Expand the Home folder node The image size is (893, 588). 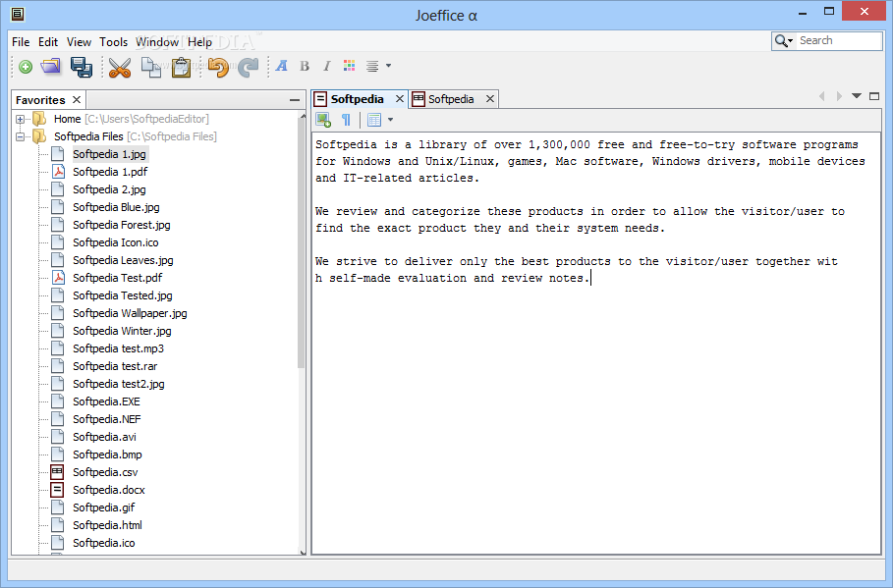click(20, 119)
